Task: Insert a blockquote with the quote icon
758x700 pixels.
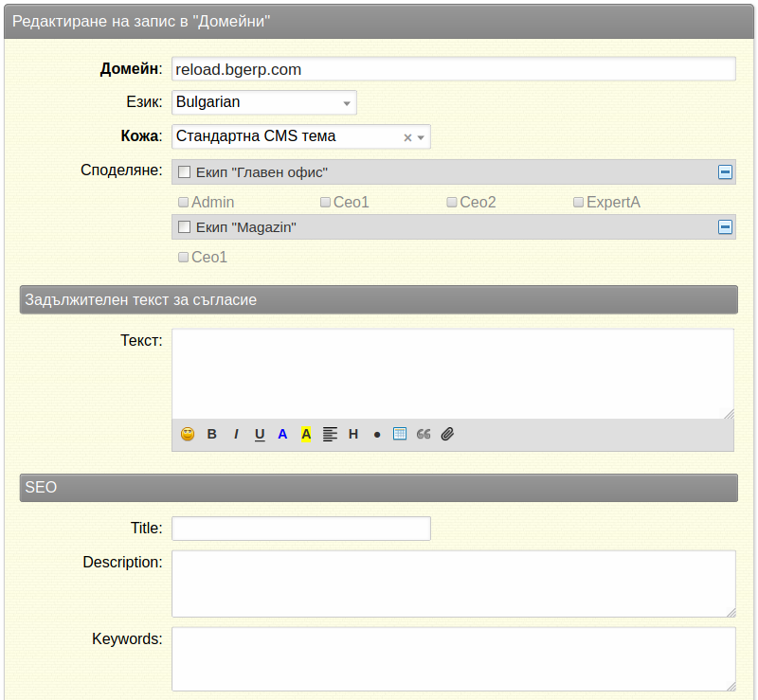Action: tap(424, 434)
